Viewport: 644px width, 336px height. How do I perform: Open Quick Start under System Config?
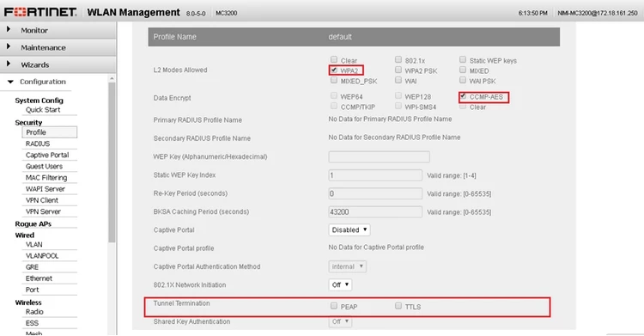pyautogui.click(x=43, y=110)
